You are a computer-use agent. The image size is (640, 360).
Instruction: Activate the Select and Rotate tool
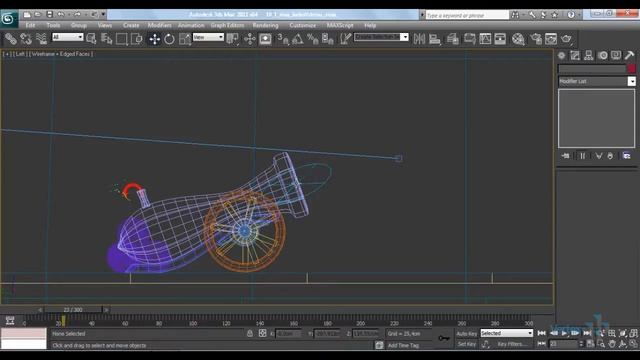pos(169,39)
